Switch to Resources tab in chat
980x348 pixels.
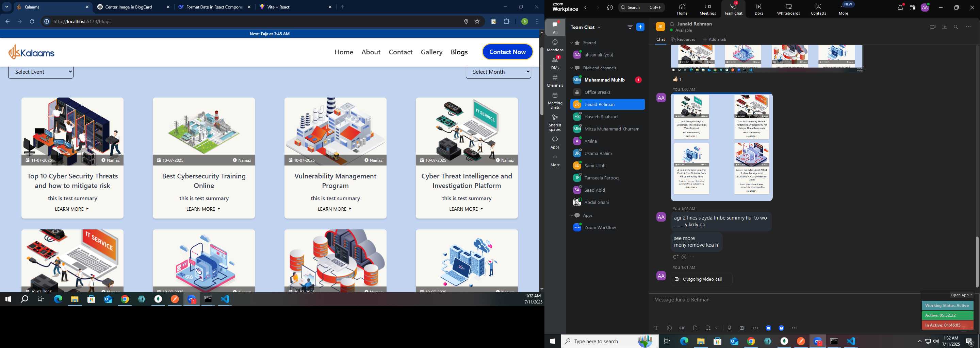(x=683, y=39)
